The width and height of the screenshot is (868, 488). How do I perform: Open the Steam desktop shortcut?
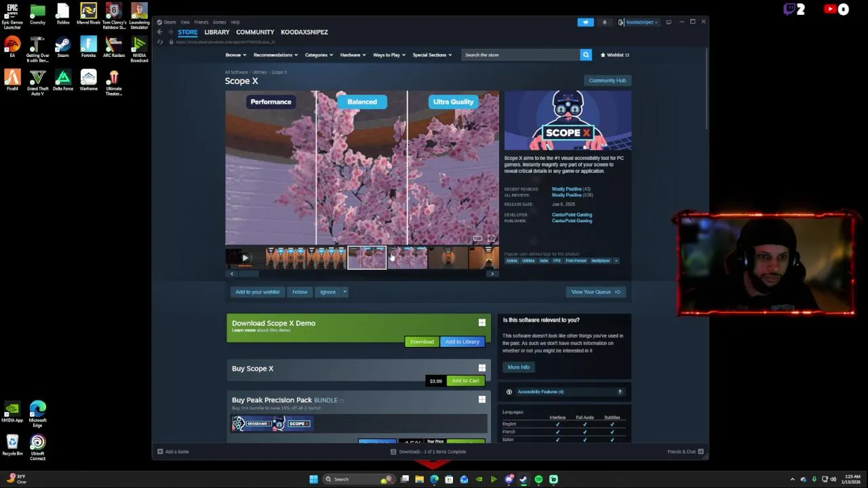click(63, 47)
